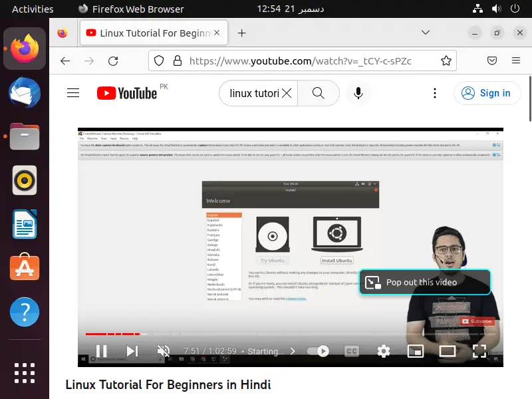View site security lock information
The image size is (532, 399).
point(177,61)
